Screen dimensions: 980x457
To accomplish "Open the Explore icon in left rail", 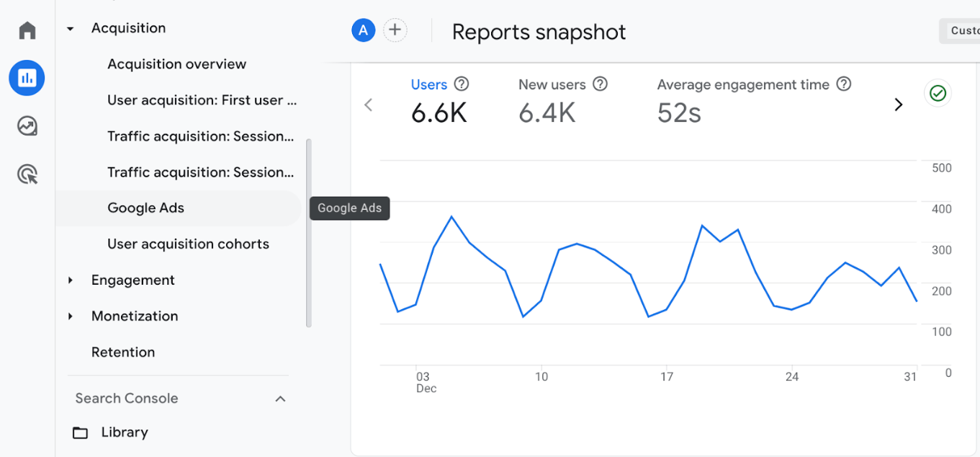I will [x=27, y=126].
